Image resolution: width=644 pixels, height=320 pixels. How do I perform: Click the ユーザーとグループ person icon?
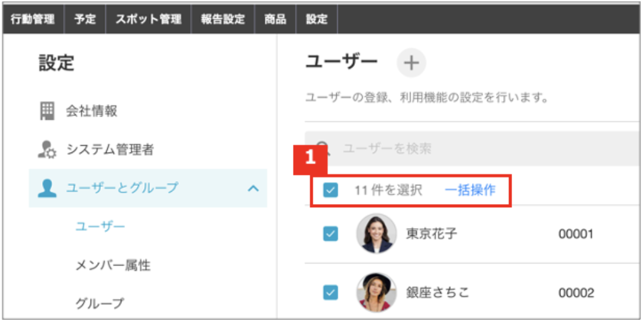pyautogui.click(x=47, y=188)
